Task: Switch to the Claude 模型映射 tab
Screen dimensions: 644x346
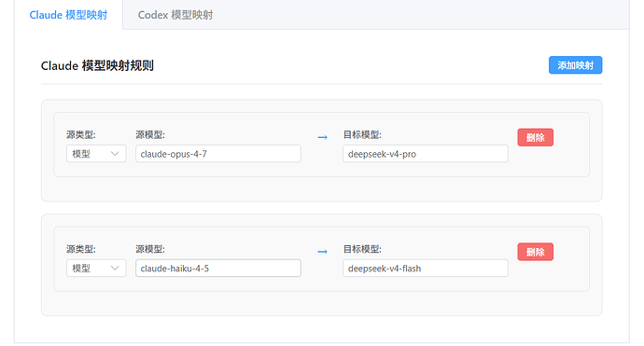Action: (x=68, y=15)
